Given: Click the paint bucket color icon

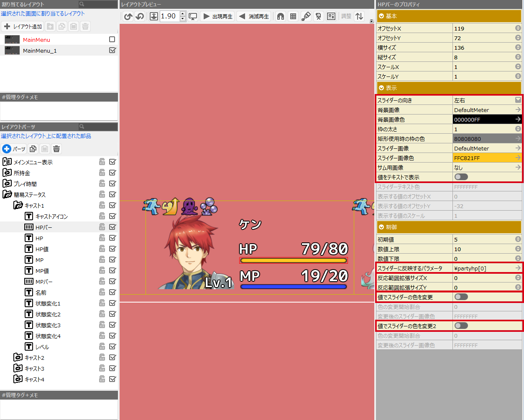Looking at the screenshot, I should tap(306, 16).
